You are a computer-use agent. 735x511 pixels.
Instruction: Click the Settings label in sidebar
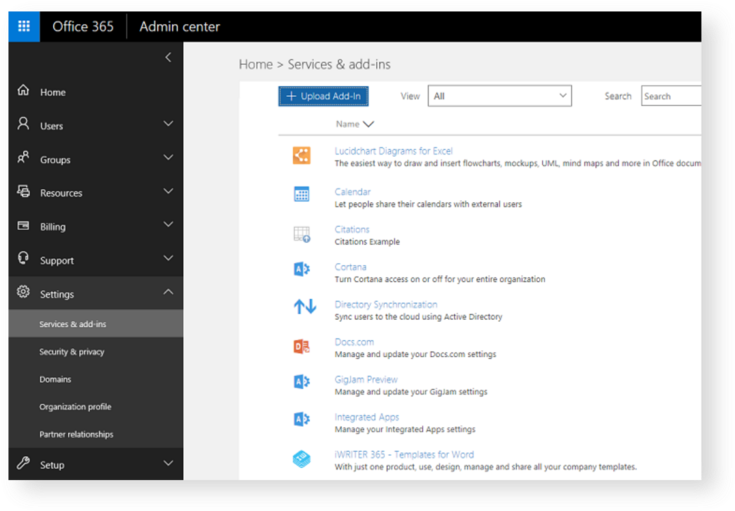tap(57, 294)
